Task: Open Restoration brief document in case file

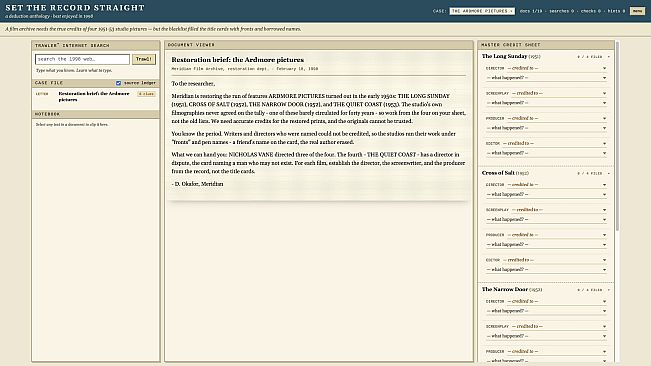Action: tap(94, 97)
